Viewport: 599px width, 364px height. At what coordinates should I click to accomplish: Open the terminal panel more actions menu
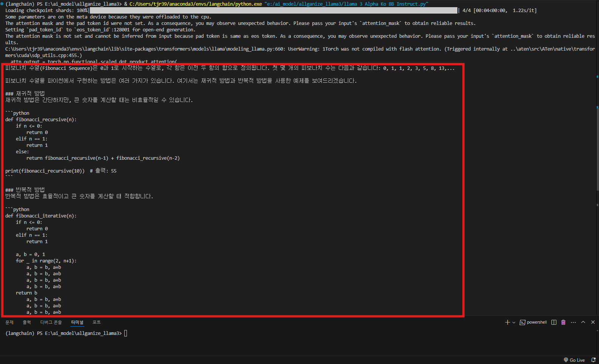point(573,322)
